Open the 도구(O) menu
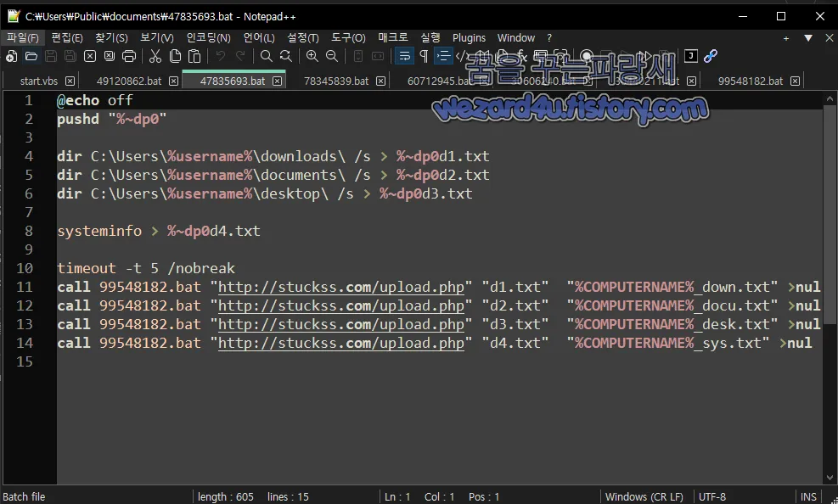This screenshot has width=838, height=504. (348, 38)
